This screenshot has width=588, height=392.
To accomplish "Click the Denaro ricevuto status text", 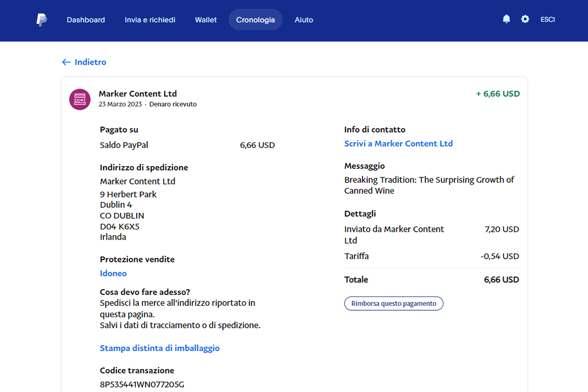I will [x=173, y=104].
